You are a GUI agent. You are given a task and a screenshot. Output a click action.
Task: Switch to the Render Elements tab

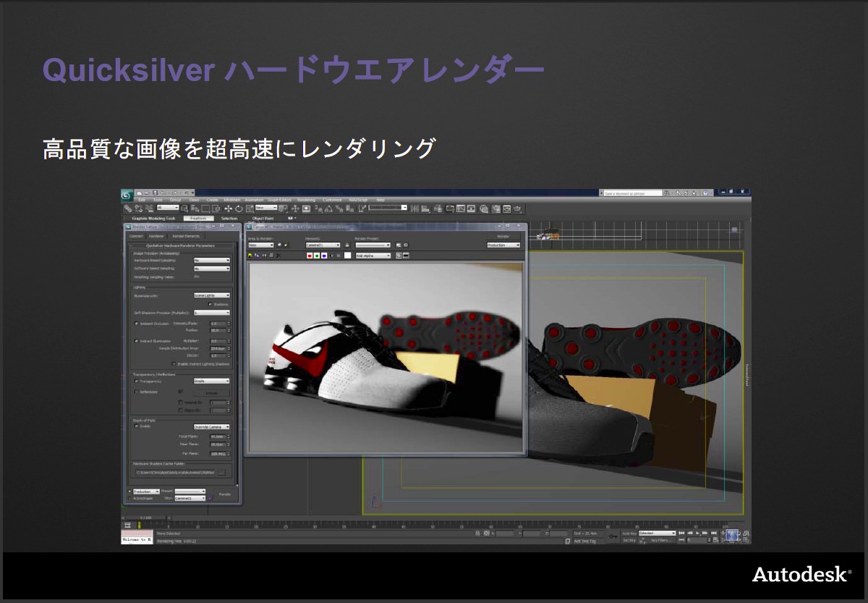point(187,236)
